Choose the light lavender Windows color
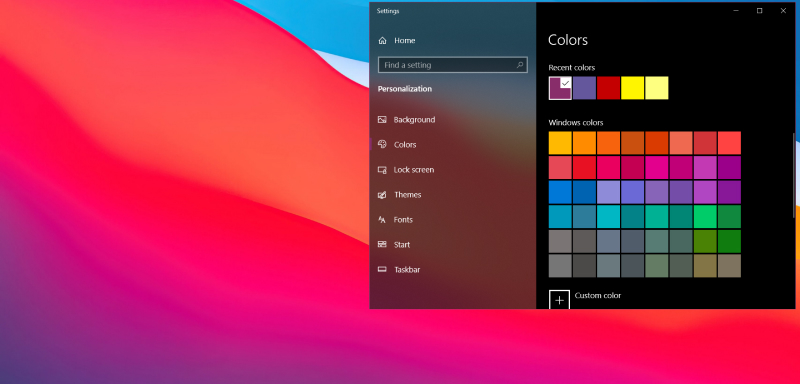Viewport: 800px width, 384px height. click(608, 192)
